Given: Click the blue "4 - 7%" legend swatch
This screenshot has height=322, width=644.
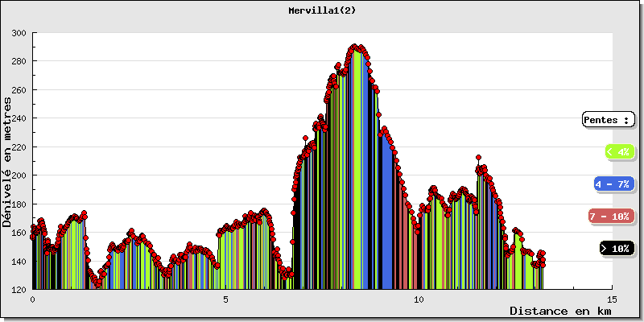Looking at the screenshot, I should [612, 184].
